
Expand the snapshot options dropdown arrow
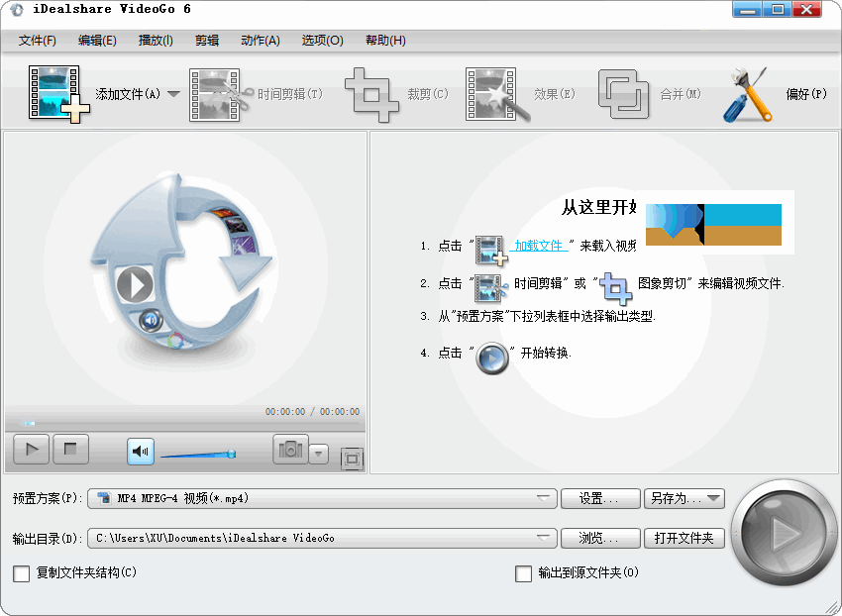click(318, 454)
